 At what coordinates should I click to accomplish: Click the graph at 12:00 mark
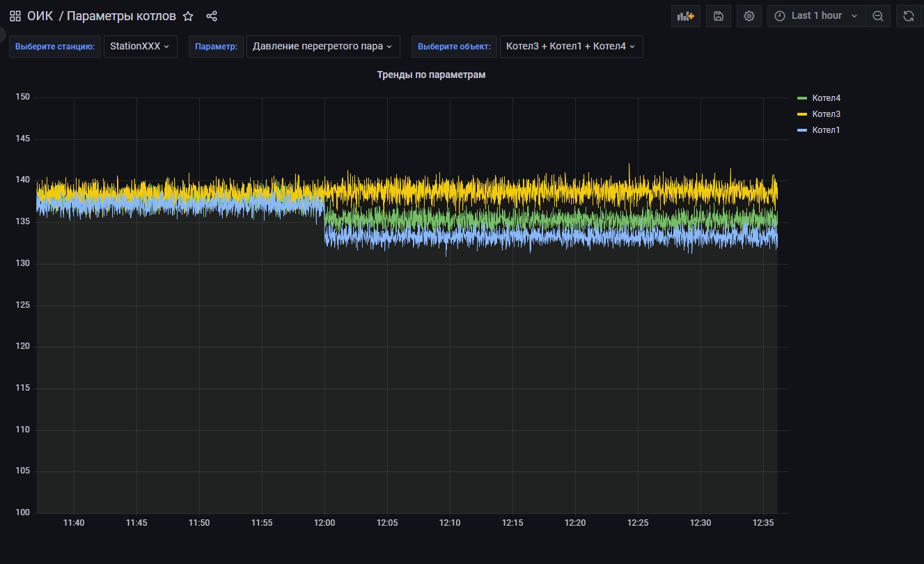pyautogui.click(x=324, y=306)
